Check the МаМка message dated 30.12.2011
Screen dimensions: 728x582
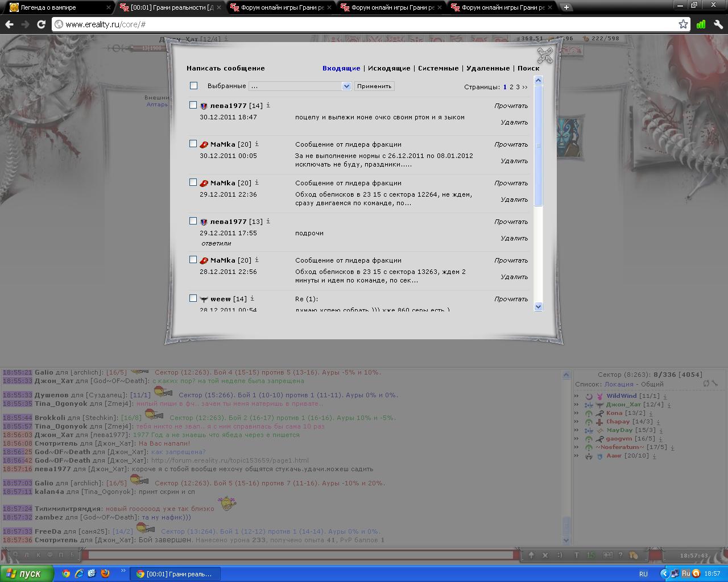coord(193,144)
